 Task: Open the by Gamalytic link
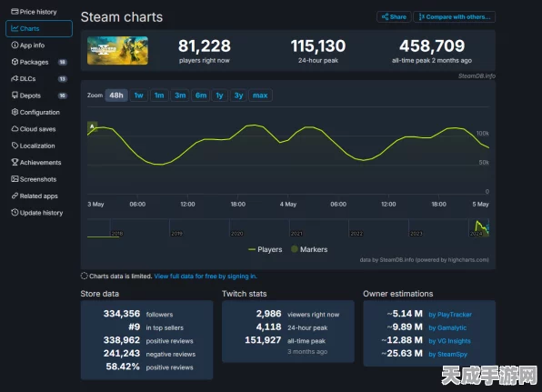pos(447,327)
